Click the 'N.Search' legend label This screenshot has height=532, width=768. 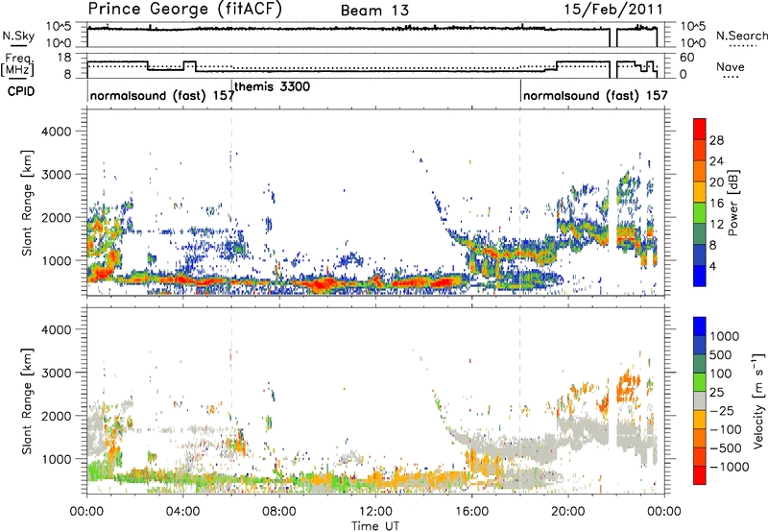click(x=741, y=36)
